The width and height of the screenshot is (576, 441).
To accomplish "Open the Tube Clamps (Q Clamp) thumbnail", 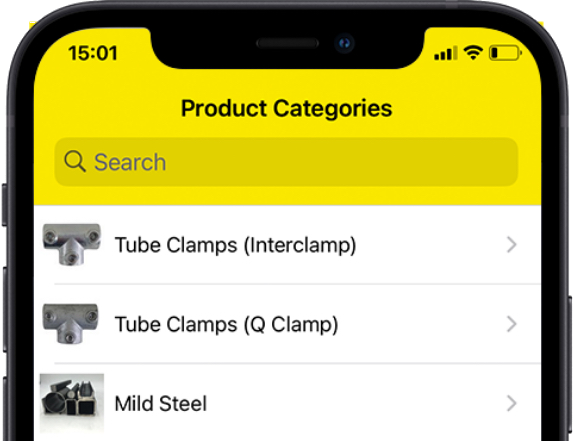I will [71, 323].
